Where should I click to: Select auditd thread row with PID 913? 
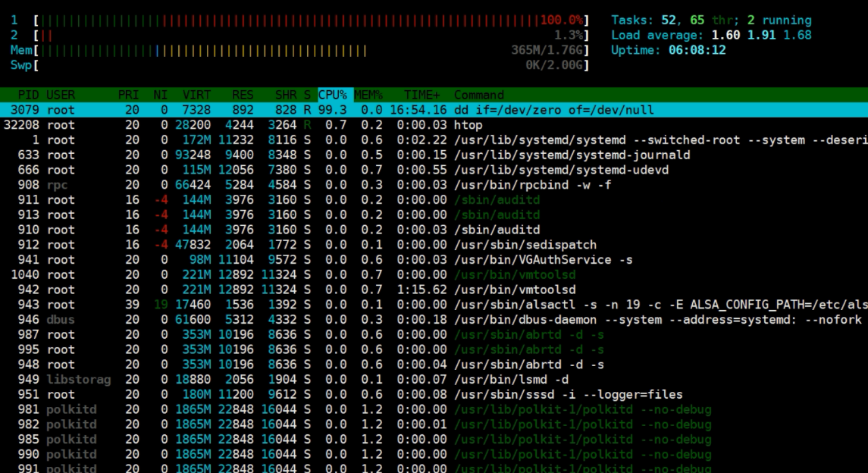pos(434,215)
